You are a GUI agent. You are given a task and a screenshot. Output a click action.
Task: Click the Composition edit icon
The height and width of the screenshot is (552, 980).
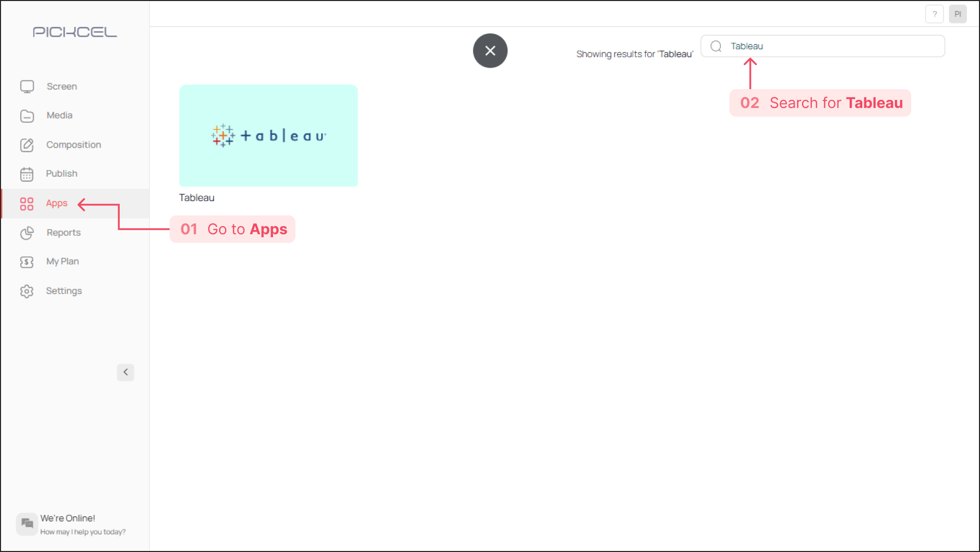(27, 145)
